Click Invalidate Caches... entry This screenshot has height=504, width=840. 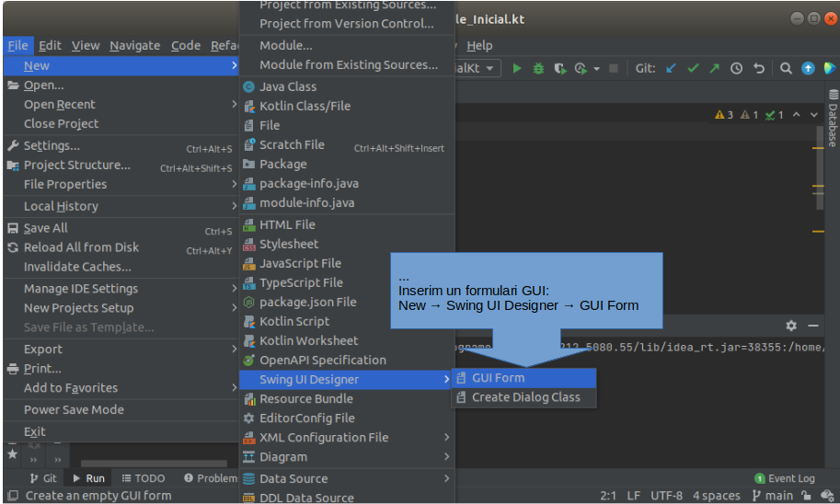(121, 267)
